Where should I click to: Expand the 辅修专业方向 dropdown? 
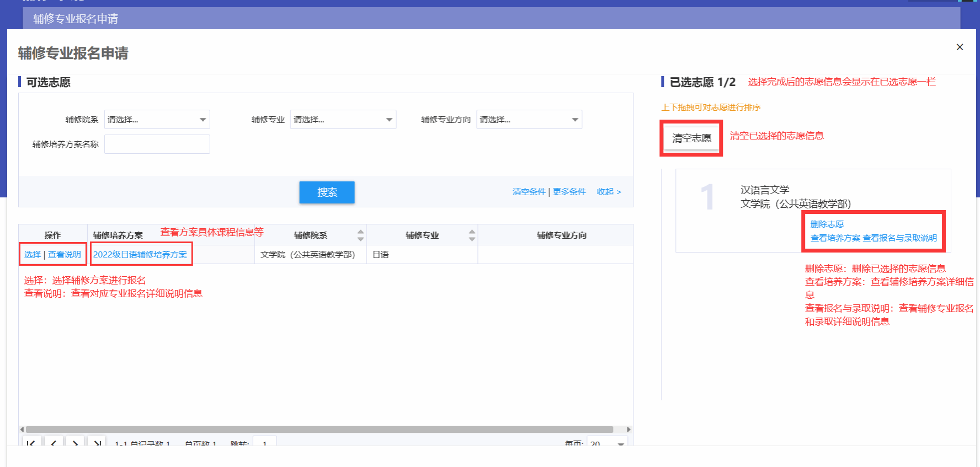(x=529, y=120)
